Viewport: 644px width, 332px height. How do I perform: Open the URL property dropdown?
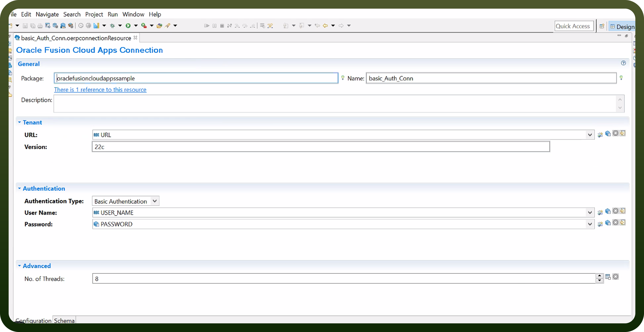pos(590,135)
